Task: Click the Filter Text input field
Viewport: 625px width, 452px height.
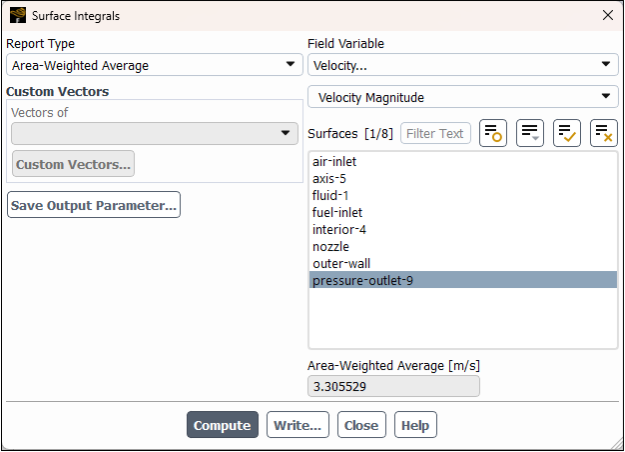Action: pyautogui.click(x=435, y=133)
